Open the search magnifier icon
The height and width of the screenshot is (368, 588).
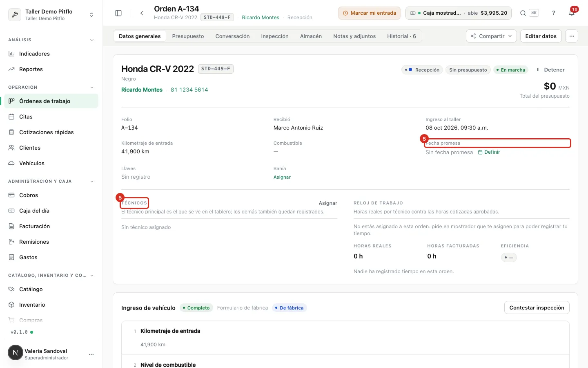point(523,13)
